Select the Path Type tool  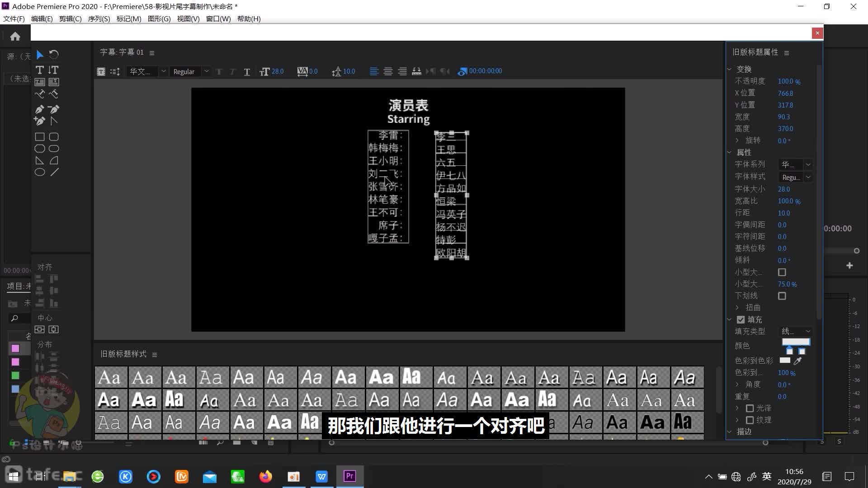pyautogui.click(x=40, y=94)
